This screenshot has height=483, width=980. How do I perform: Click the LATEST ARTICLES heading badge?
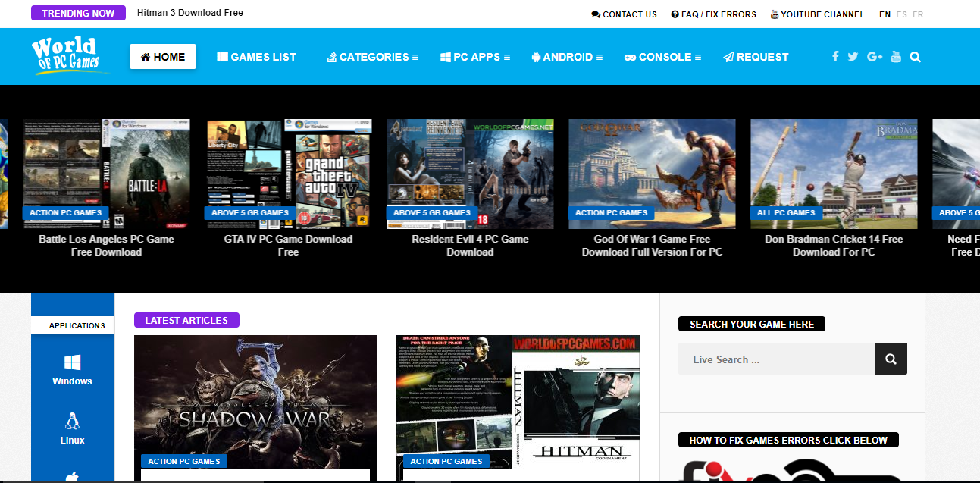tap(186, 320)
